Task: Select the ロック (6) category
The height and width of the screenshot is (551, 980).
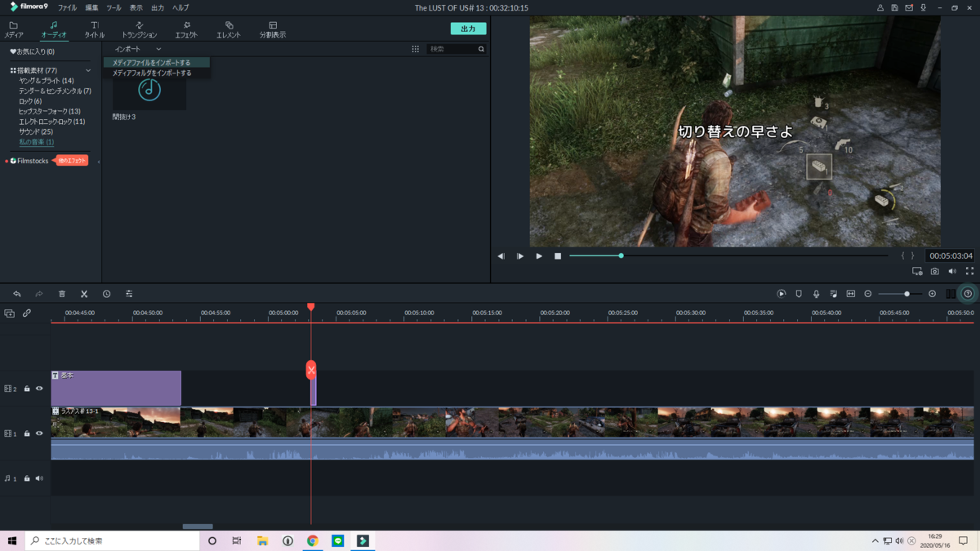Action: 30,101
